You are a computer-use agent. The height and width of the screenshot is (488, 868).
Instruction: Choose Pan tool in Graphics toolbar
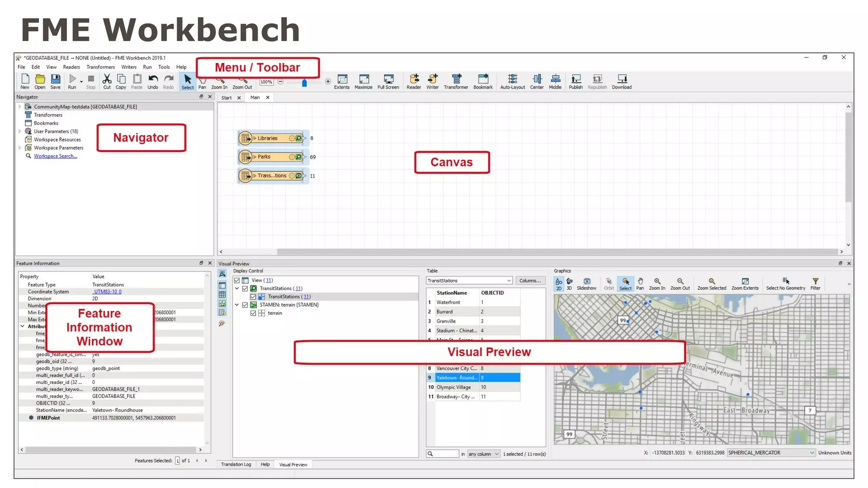pyautogui.click(x=640, y=284)
